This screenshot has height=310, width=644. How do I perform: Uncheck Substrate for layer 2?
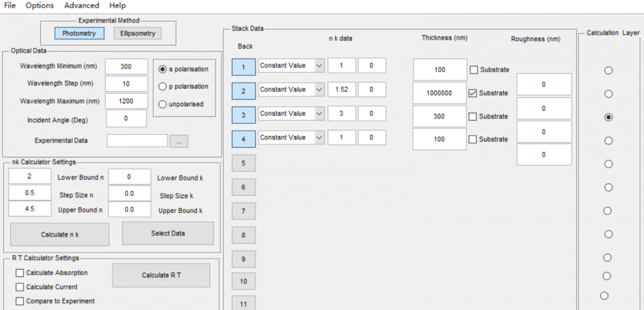(474, 93)
